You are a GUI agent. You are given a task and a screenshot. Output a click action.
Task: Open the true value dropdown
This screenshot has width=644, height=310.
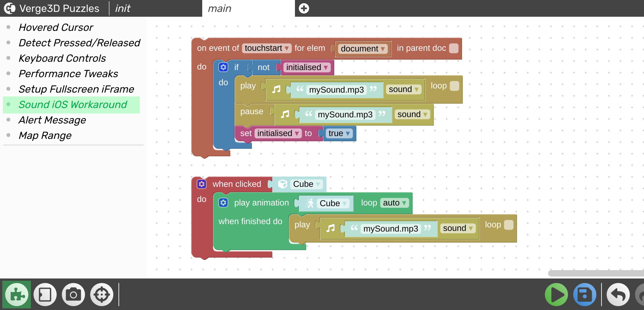coord(339,133)
